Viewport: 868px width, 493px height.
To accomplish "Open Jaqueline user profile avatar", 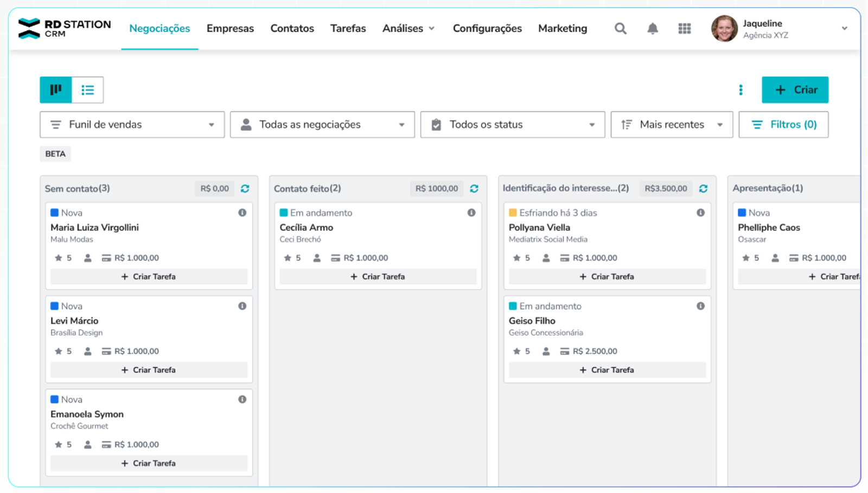I will [724, 29].
